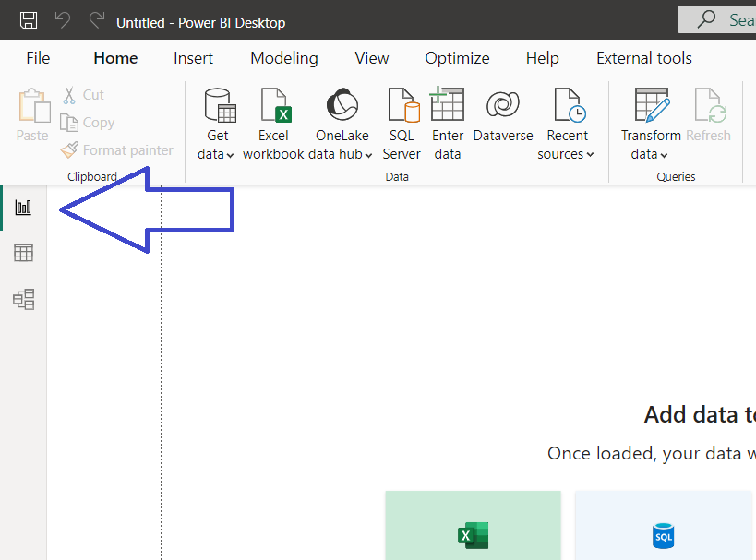Click the SQL Server ribbon icon
756x560 pixels.
coord(402,106)
